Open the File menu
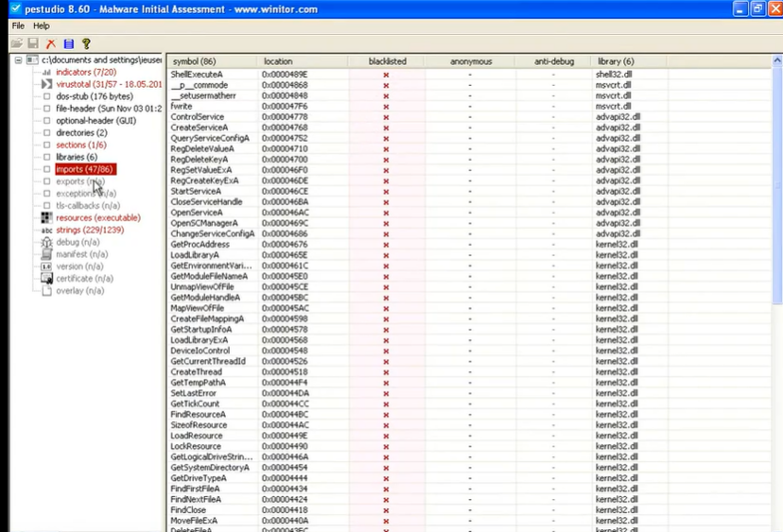Screen dimensions: 783x532 18,26
